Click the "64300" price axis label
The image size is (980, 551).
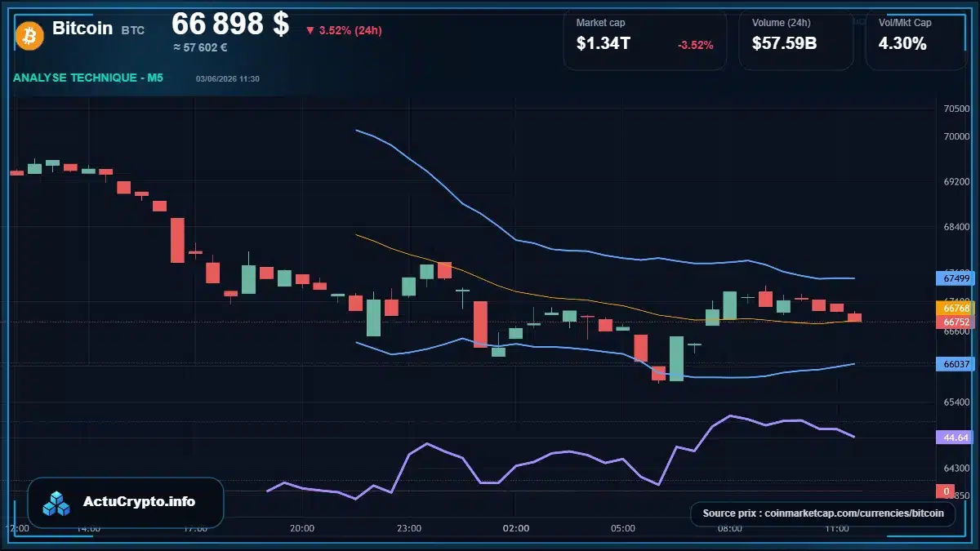click(956, 469)
